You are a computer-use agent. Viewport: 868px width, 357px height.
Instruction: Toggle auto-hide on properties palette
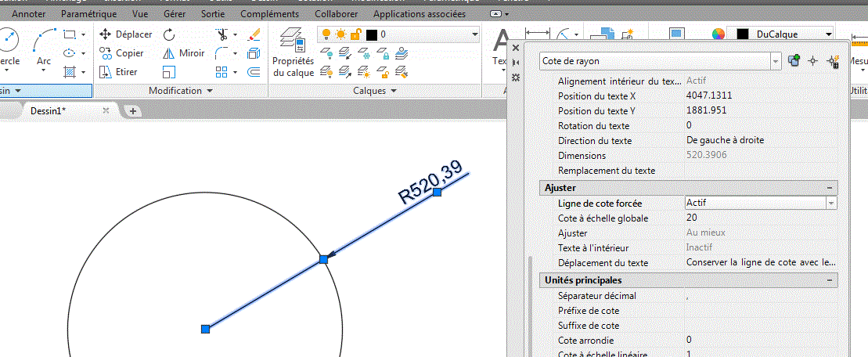coord(515,62)
